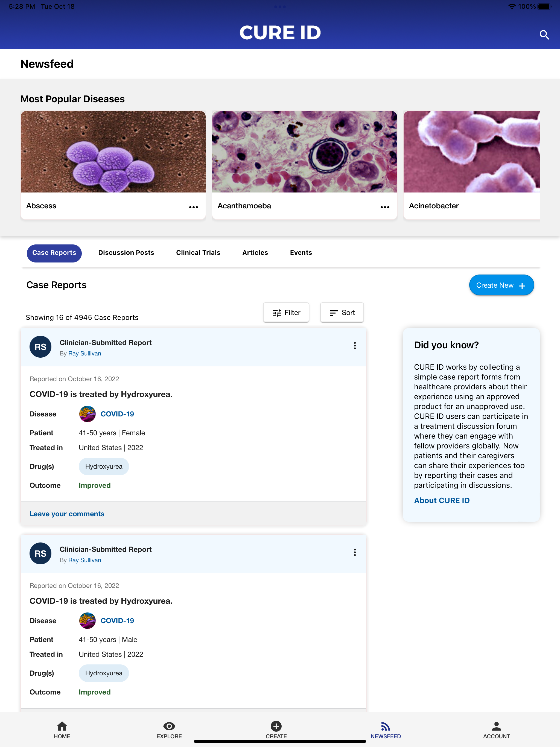Click COVID-19 disease icon in first report
The width and height of the screenshot is (560, 747).
87,414
